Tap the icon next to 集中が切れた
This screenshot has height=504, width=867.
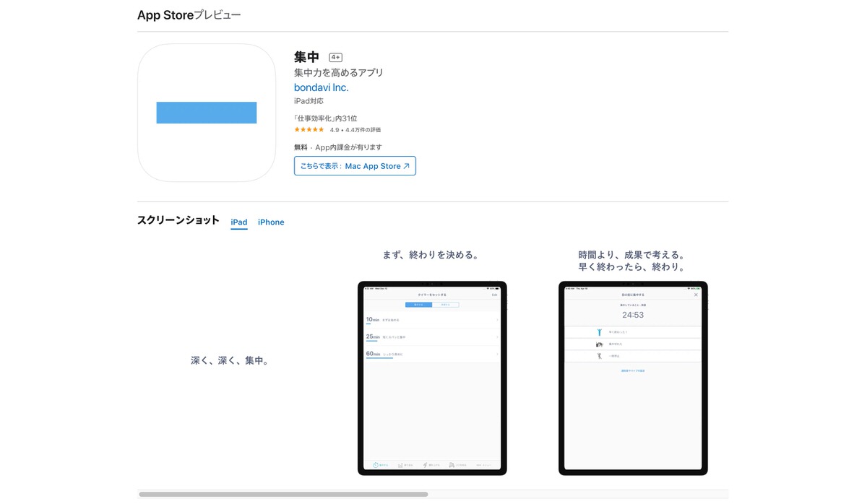(600, 344)
